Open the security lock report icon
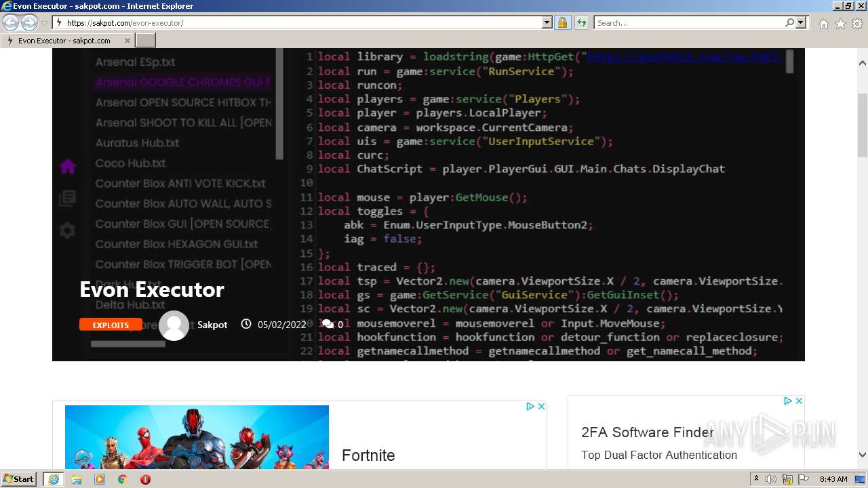 click(562, 23)
